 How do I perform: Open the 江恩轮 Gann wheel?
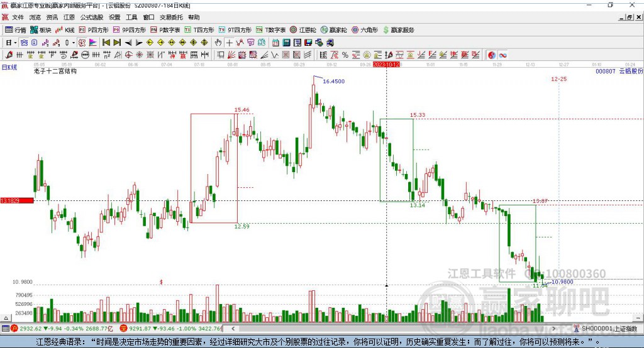pos(303,30)
